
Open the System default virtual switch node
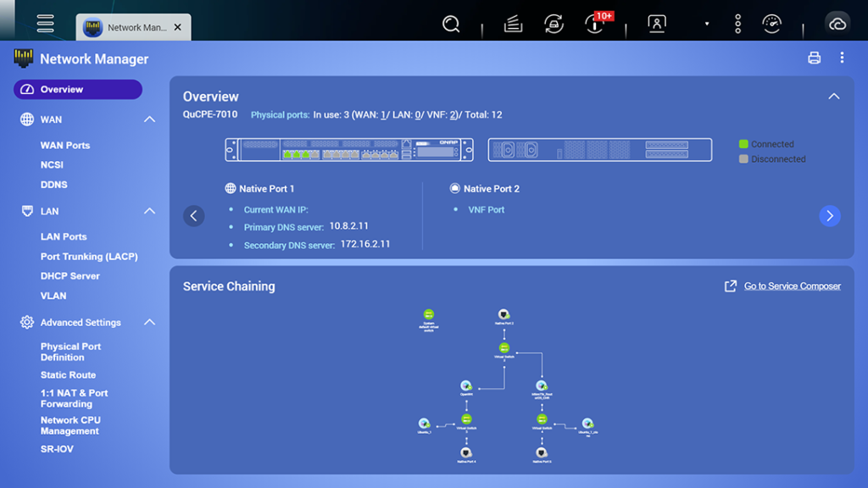point(427,314)
